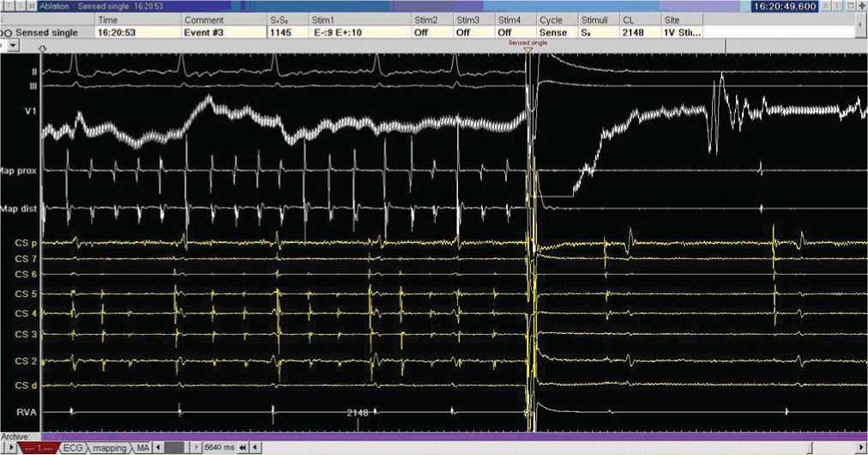This screenshot has height=455, width=868.
Task: Switch to the mapping tab
Action: 109,448
